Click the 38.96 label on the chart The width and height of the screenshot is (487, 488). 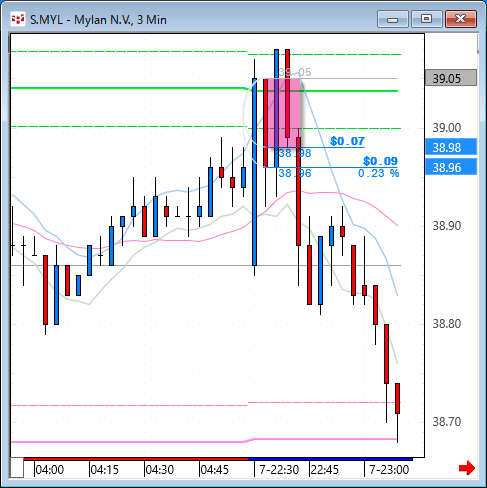click(x=295, y=173)
